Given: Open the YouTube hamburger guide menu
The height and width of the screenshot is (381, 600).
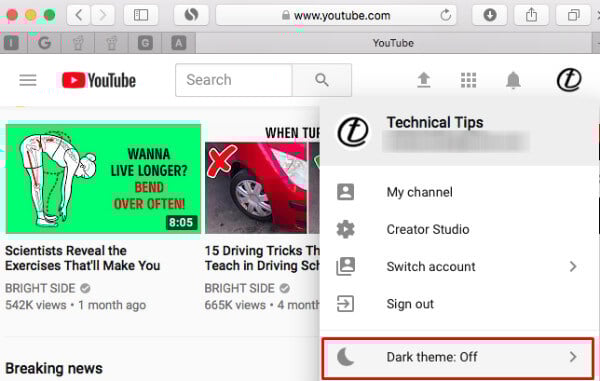Looking at the screenshot, I should coord(28,80).
